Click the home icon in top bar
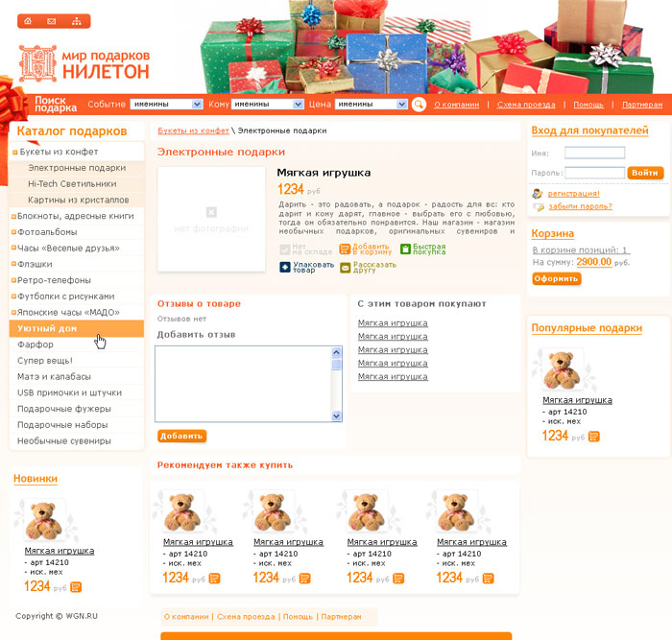This screenshot has width=672, height=640. coord(28,21)
